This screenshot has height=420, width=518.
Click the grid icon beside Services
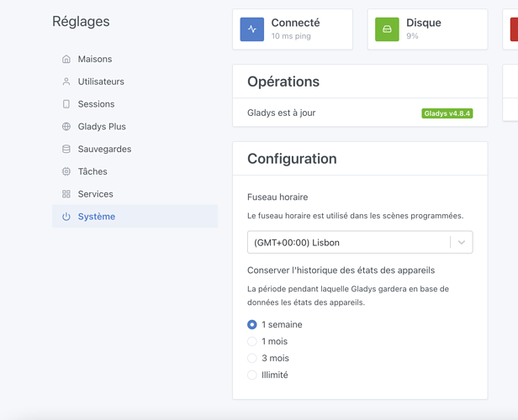click(x=66, y=194)
